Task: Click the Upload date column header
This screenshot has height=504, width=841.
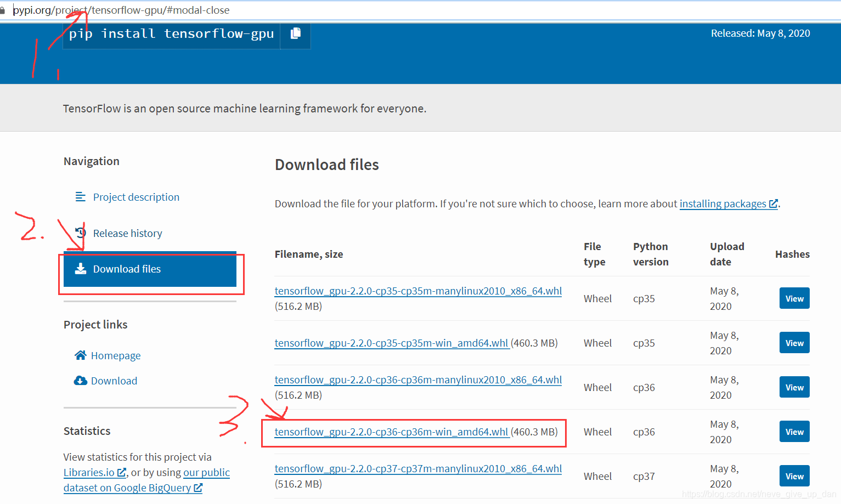Action: tap(727, 254)
